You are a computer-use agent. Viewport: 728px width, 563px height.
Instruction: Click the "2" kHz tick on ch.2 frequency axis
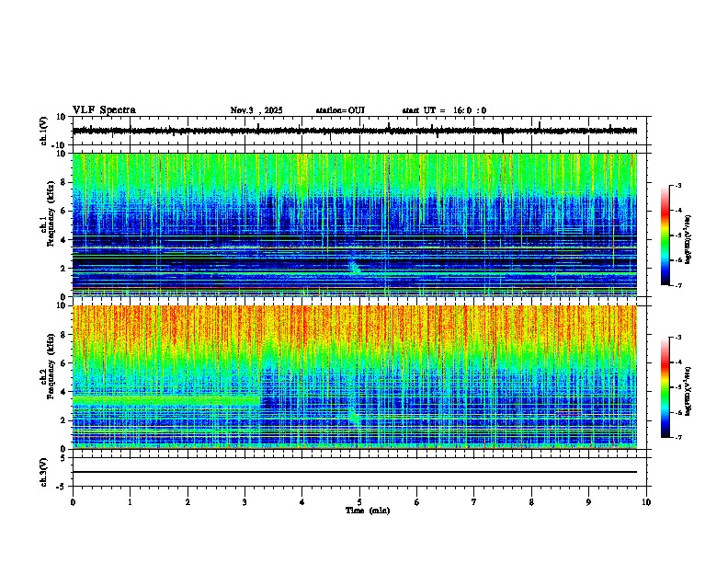pyautogui.click(x=63, y=420)
